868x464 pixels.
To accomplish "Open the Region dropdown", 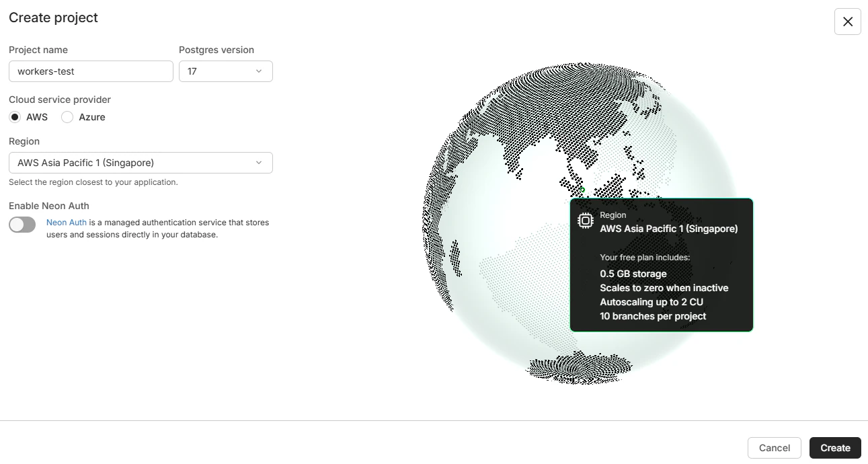I will [x=141, y=163].
